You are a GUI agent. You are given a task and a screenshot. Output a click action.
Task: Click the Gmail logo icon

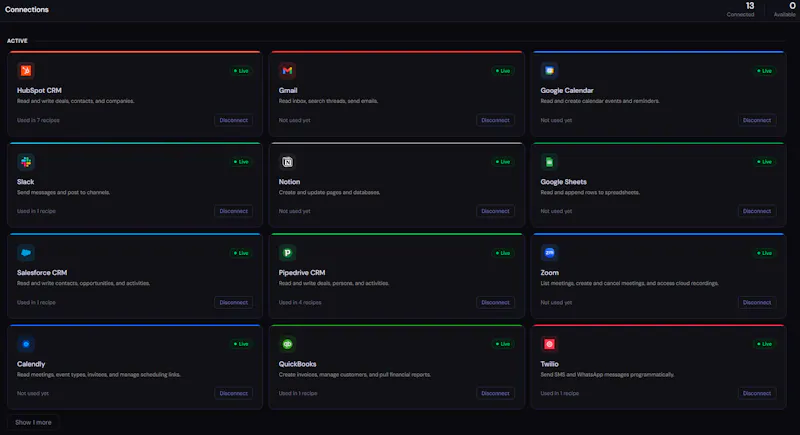[x=287, y=70]
